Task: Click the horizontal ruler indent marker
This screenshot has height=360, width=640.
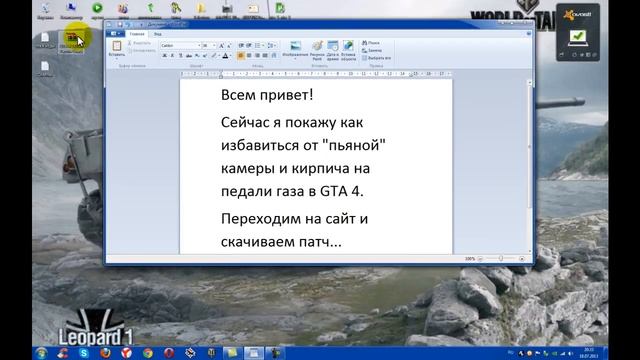Action: [x=221, y=74]
